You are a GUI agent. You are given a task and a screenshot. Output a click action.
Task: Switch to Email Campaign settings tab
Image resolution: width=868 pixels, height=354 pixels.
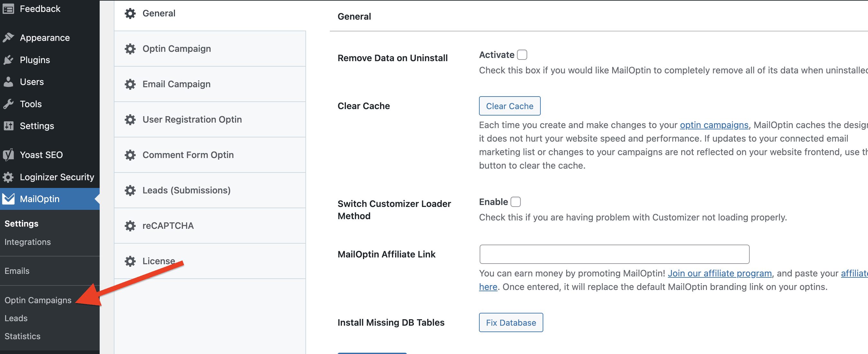tap(210, 84)
